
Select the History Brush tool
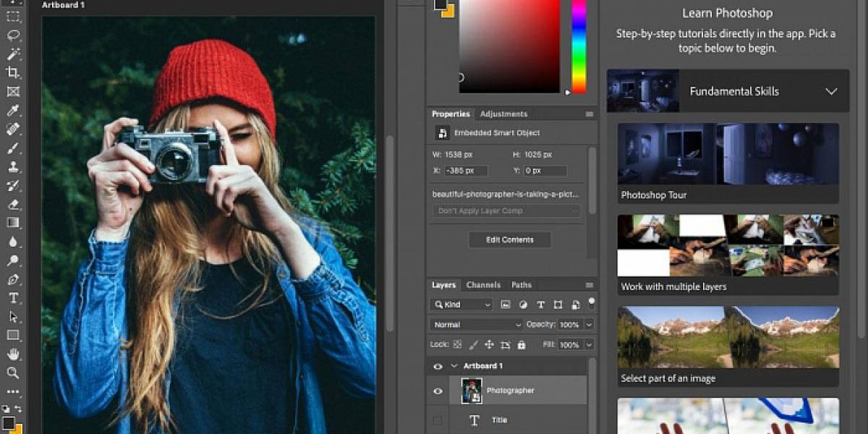13,185
